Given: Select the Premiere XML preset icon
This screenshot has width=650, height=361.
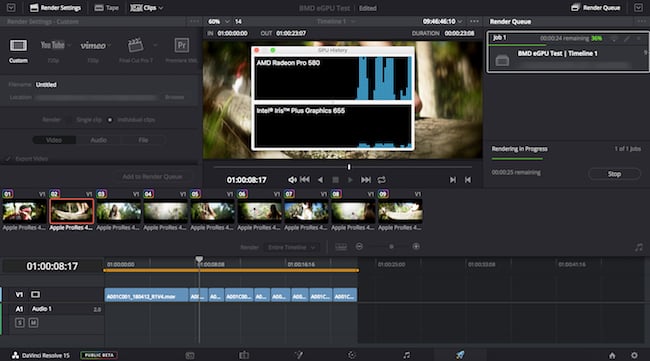Looking at the screenshot, I should [182, 45].
